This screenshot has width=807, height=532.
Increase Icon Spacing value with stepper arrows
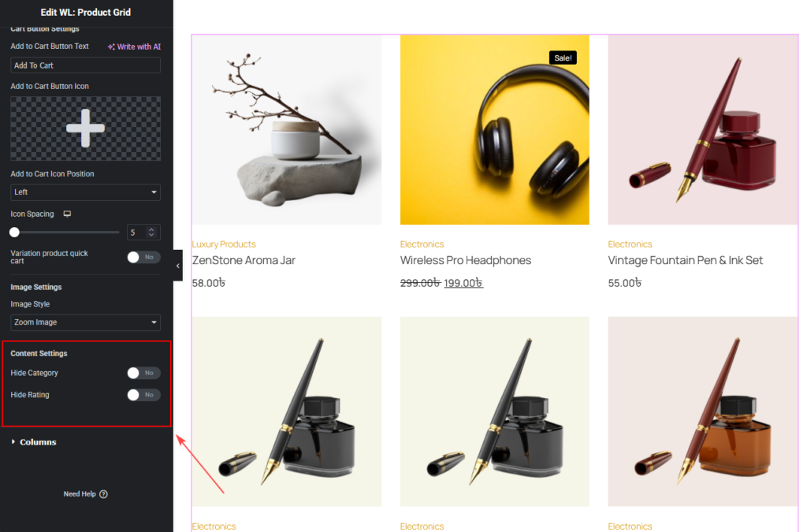coord(151,229)
